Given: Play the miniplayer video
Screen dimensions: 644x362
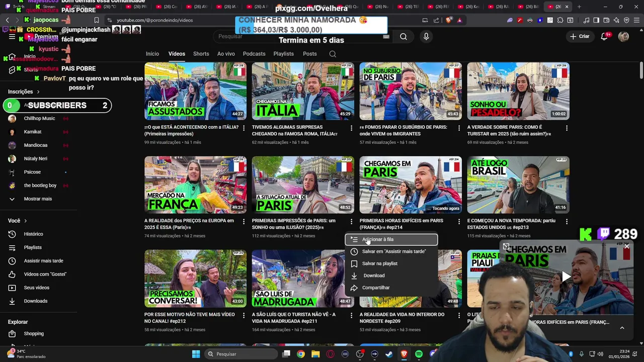Looking at the screenshot, I should pos(566,277).
